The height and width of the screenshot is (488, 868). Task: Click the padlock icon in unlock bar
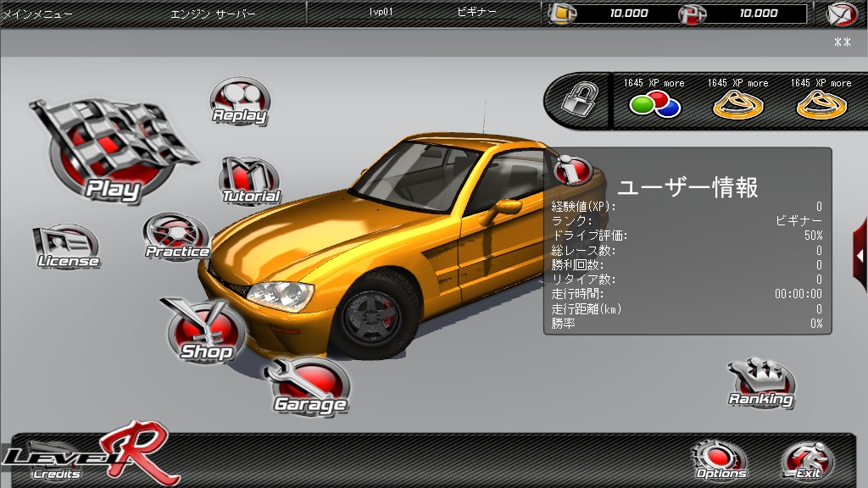580,99
